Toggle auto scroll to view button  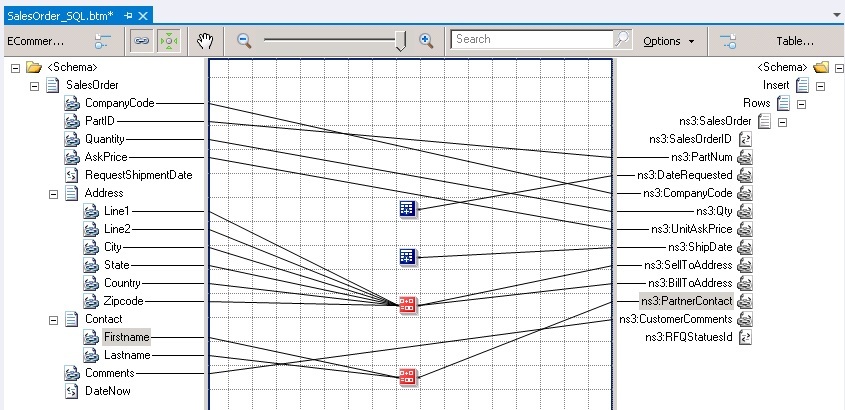click(169, 41)
